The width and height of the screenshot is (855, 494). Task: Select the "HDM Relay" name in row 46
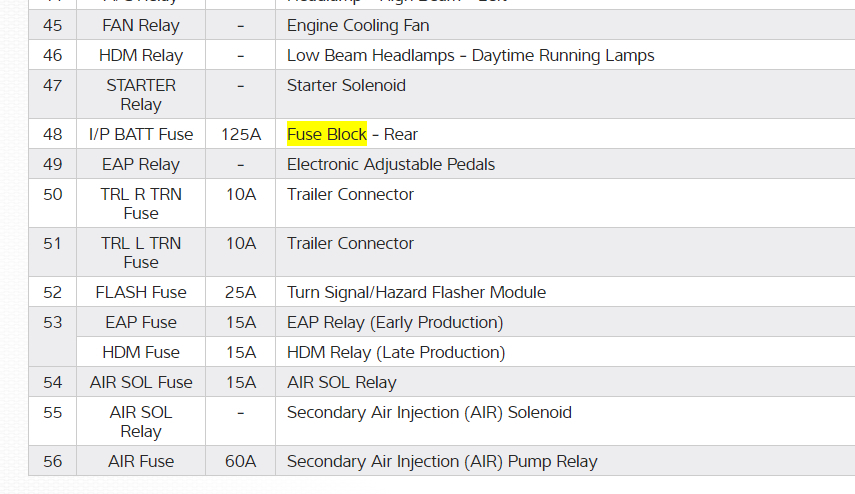(x=140, y=55)
